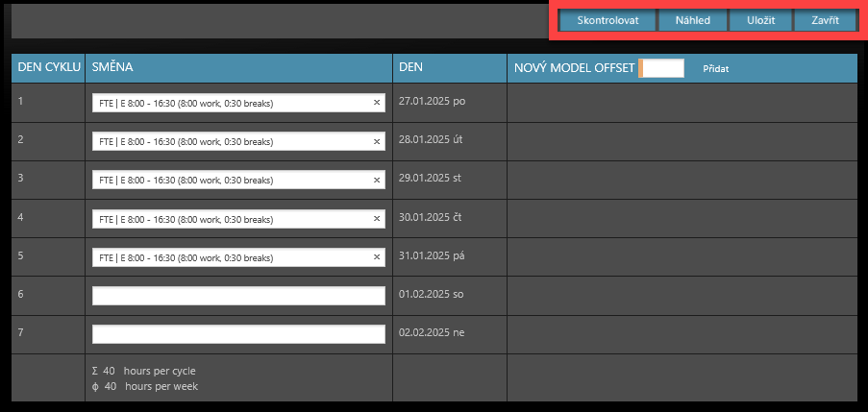This screenshot has height=412, width=868.
Task: Click the Skontrolovat button
Action: pyautogui.click(x=607, y=20)
